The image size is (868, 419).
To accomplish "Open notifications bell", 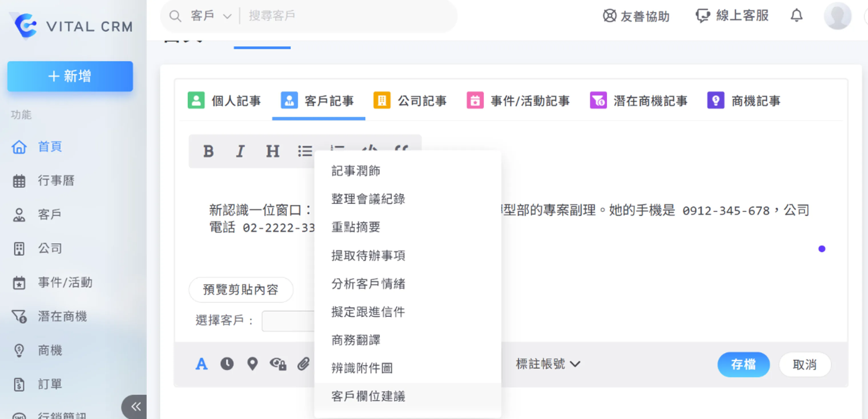I will (x=797, y=15).
